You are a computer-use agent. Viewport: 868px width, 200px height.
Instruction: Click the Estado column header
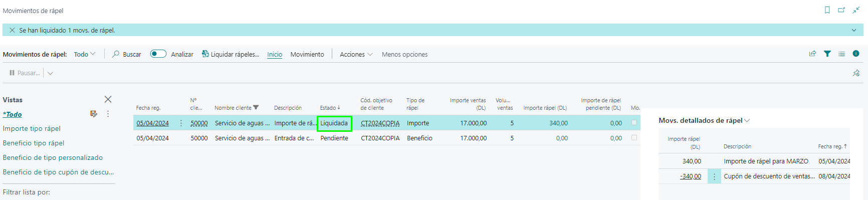330,108
